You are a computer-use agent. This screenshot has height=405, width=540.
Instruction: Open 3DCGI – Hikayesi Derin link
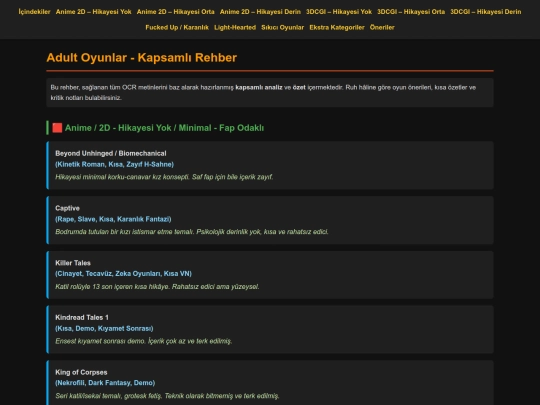[x=486, y=12]
